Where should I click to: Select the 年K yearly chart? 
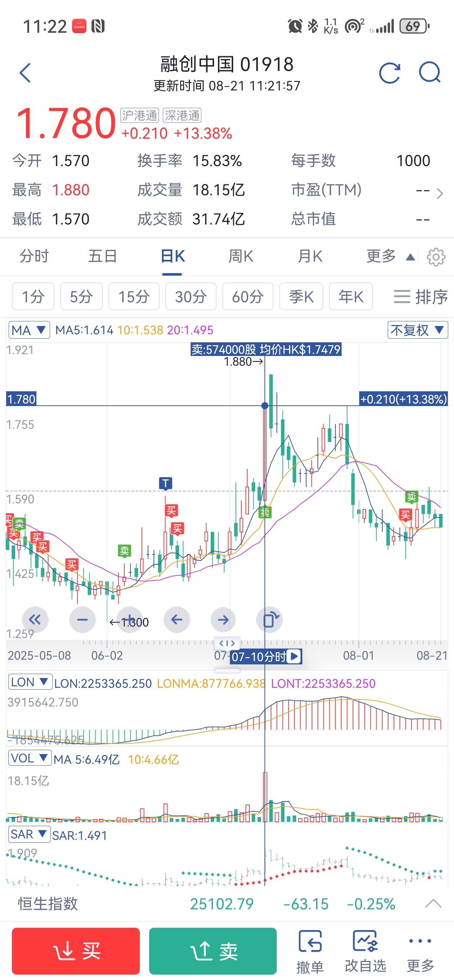point(351,297)
